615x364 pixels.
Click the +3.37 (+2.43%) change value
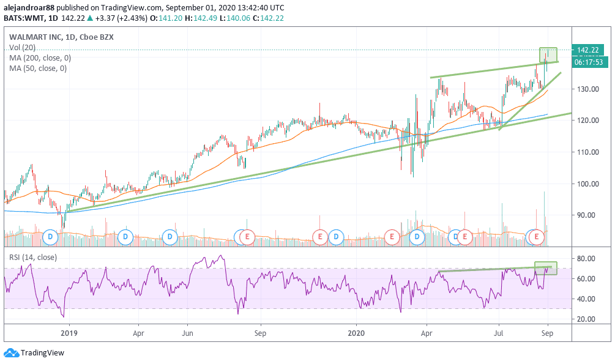point(121,18)
